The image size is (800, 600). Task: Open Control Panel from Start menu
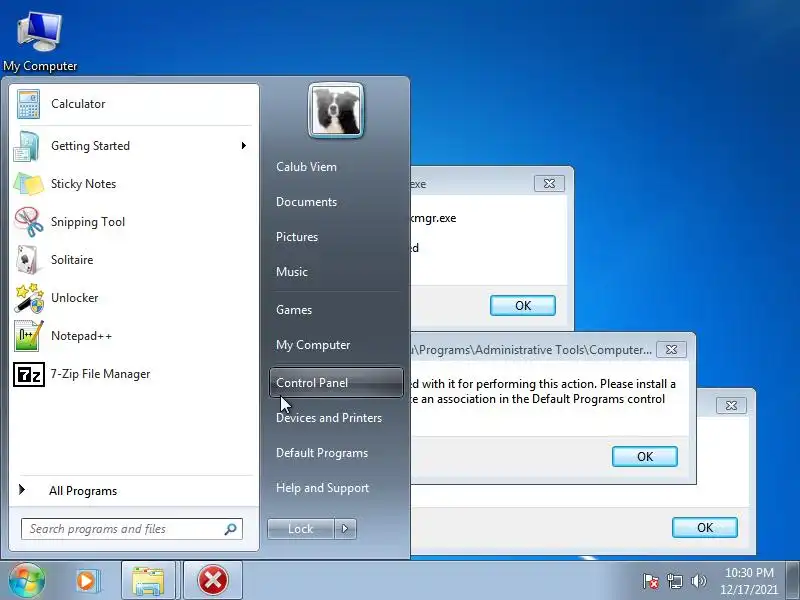[336, 383]
